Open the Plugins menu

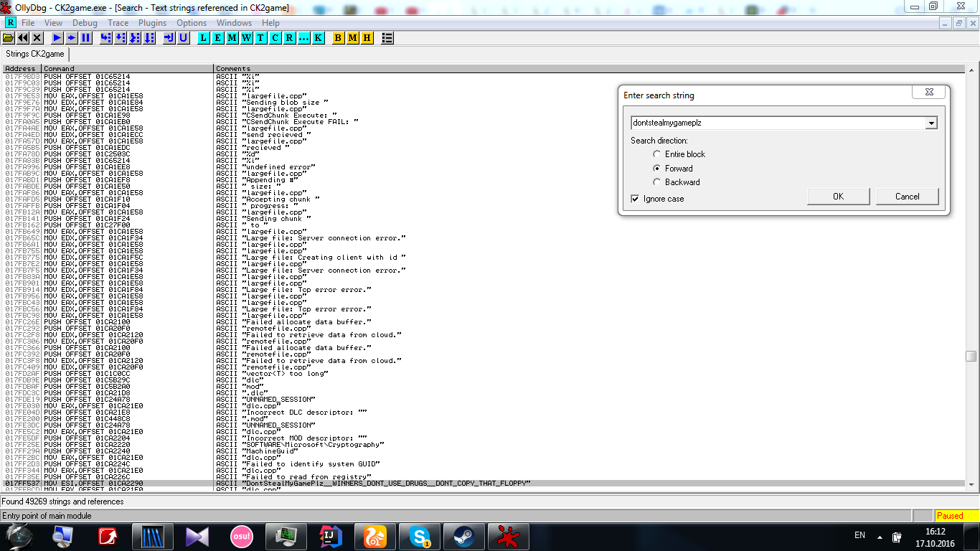(153, 23)
